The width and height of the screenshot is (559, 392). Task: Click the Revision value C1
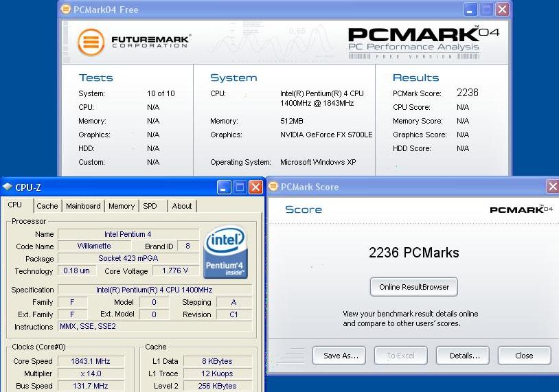click(234, 314)
